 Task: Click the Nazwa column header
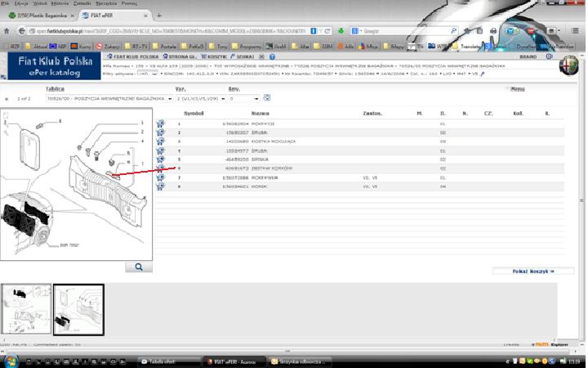click(260, 113)
